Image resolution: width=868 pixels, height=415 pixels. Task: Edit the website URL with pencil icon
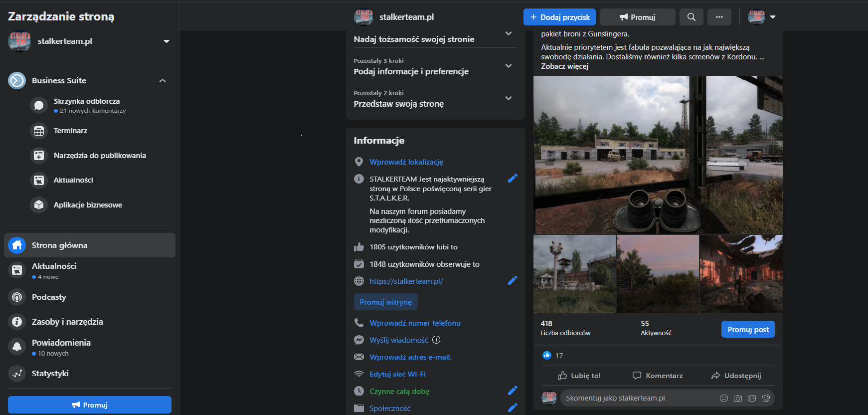[x=513, y=280]
